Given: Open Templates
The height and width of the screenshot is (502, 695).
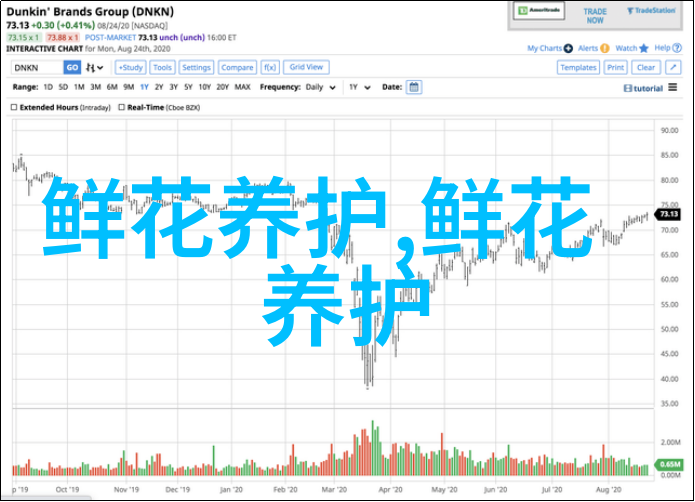Looking at the screenshot, I should point(578,68).
